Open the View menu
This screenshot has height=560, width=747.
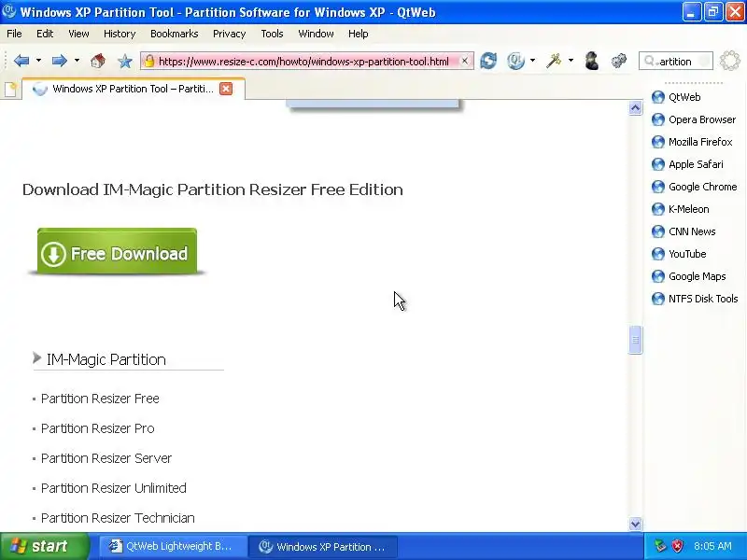pos(78,34)
